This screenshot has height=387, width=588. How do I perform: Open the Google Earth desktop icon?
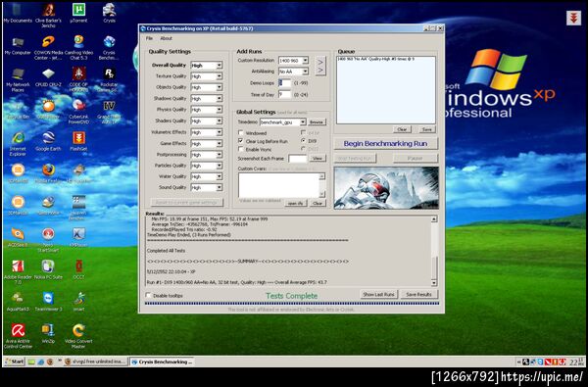coord(48,141)
